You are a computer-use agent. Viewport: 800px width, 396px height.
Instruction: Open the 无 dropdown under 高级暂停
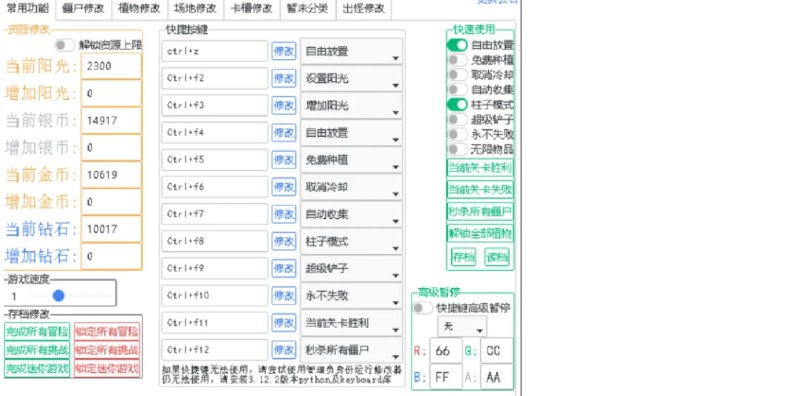pos(462,327)
